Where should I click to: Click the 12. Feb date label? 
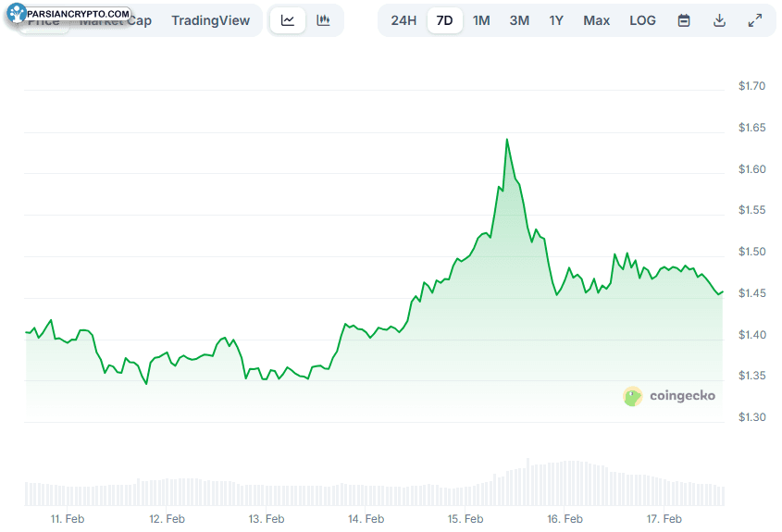[x=168, y=519]
